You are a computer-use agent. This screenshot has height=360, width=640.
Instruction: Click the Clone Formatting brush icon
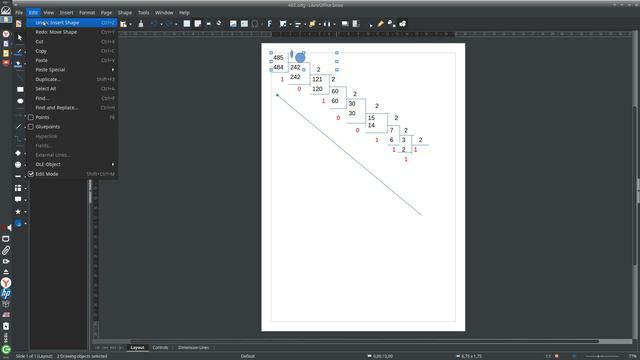141,24
